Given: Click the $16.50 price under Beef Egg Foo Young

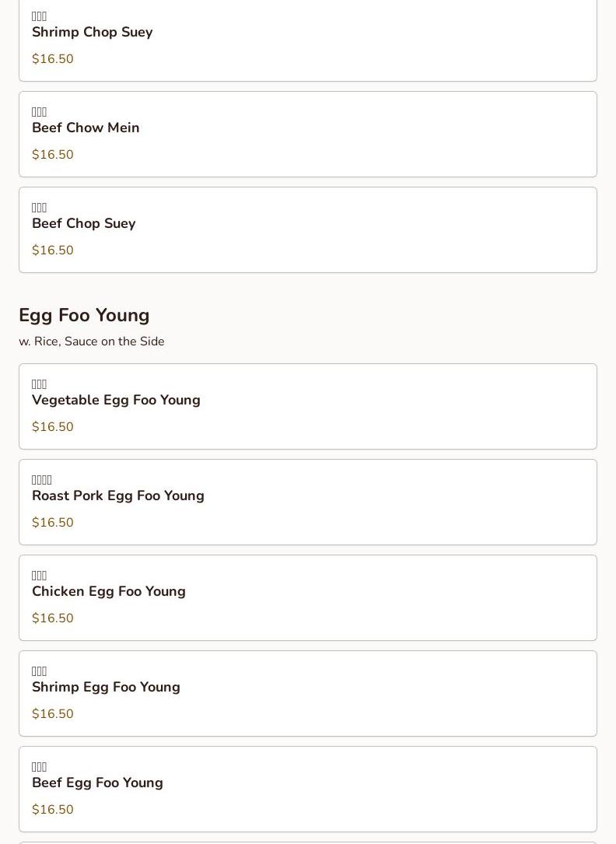Looking at the screenshot, I should tap(53, 810).
